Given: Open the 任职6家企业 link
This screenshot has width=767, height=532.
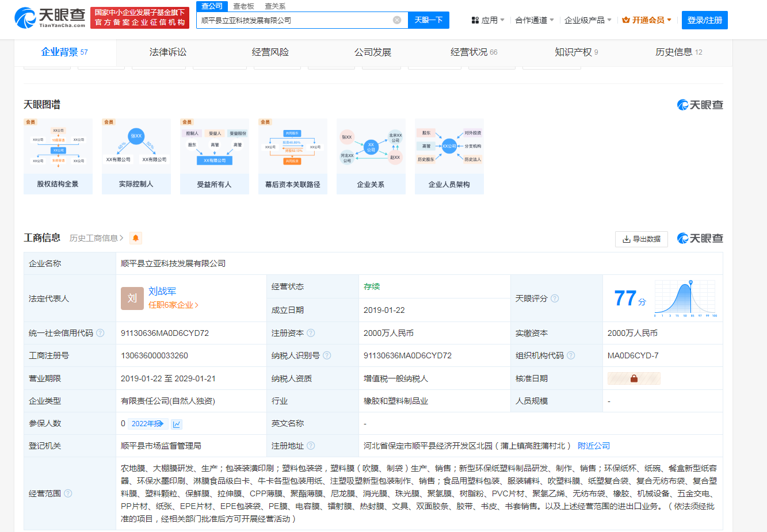Looking at the screenshot, I should pos(173,305).
